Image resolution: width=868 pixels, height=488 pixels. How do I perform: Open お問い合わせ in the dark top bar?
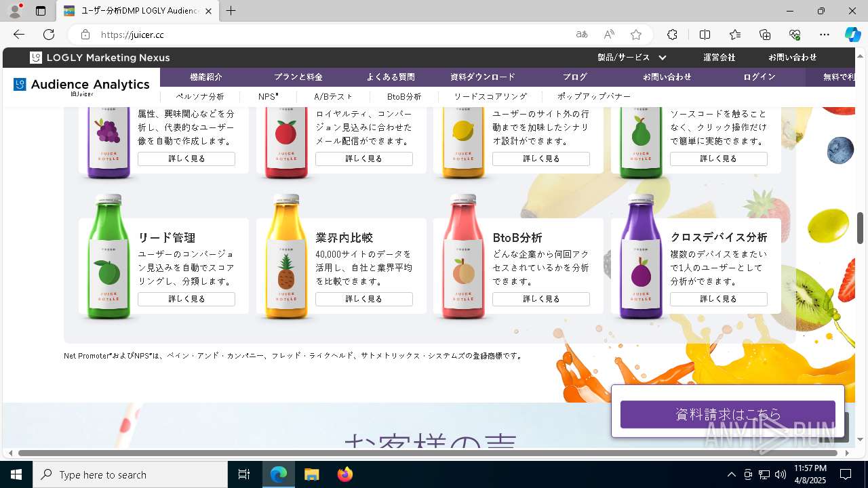click(792, 58)
